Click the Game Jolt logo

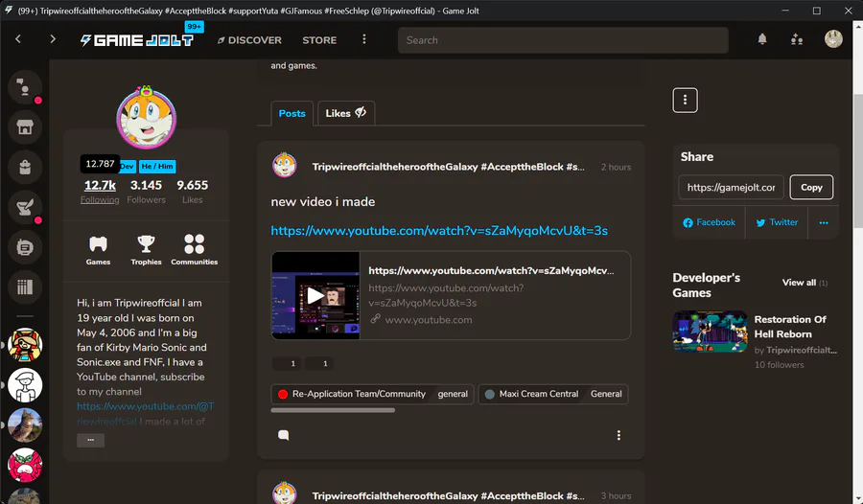pos(137,40)
